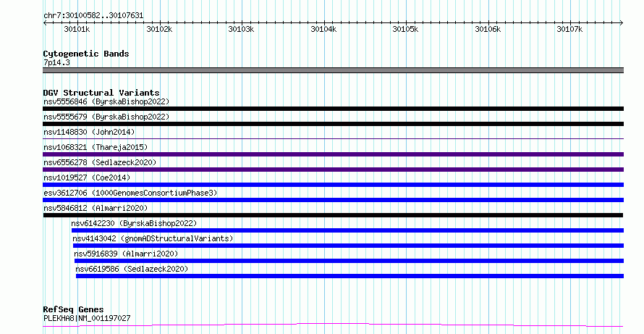Select the blue bar under nsv1019527
This screenshot has width=644, height=334.
333,185
